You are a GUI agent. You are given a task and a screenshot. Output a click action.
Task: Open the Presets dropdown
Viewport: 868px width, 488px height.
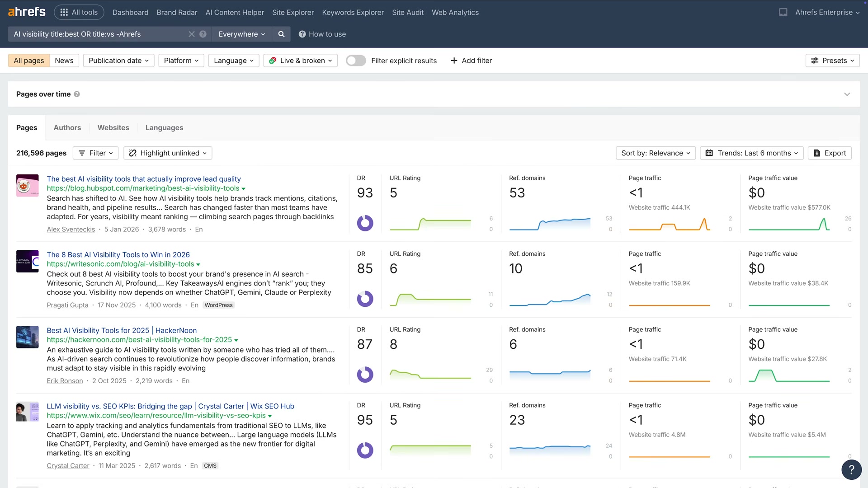832,61
